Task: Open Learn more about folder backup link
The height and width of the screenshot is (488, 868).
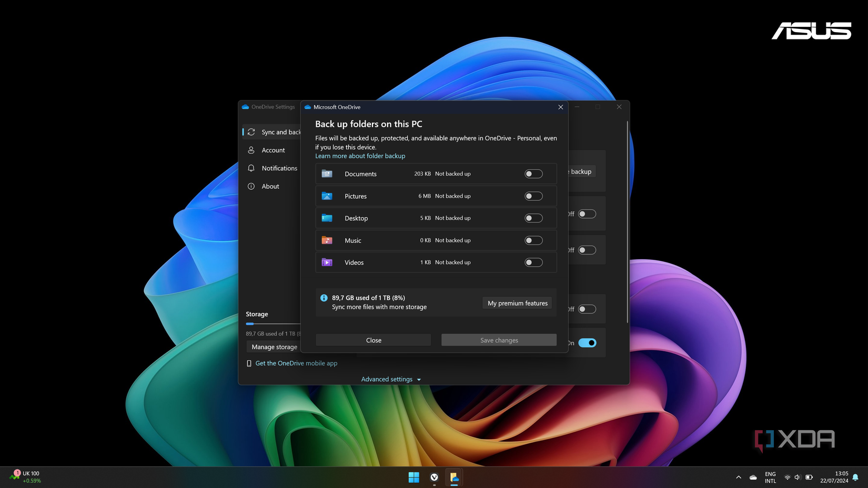Action: (x=360, y=156)
